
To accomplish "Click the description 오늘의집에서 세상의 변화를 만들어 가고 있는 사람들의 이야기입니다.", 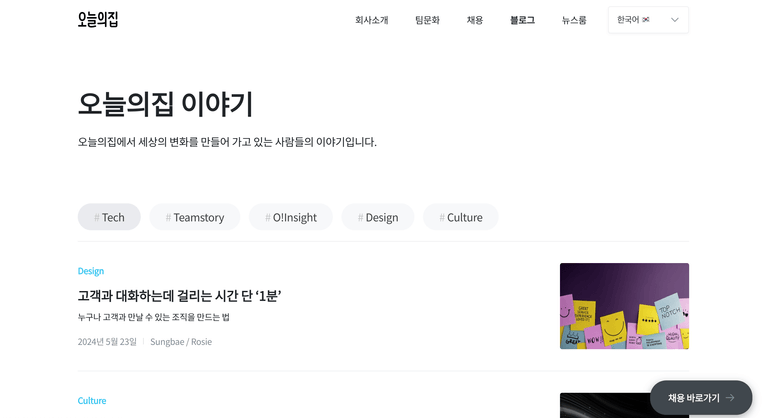I will (x=227, y=142).
